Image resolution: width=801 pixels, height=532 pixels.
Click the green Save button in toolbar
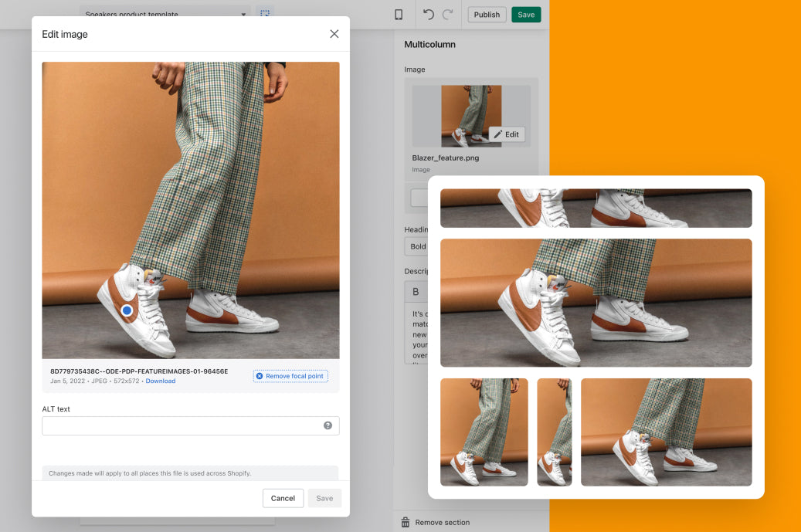point(526,15)
